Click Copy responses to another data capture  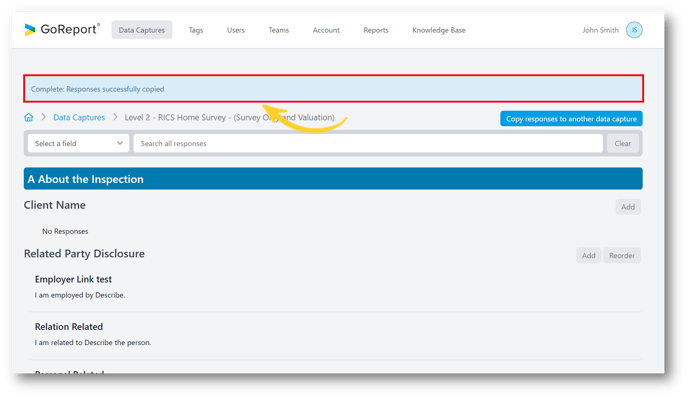pos(571,118)
